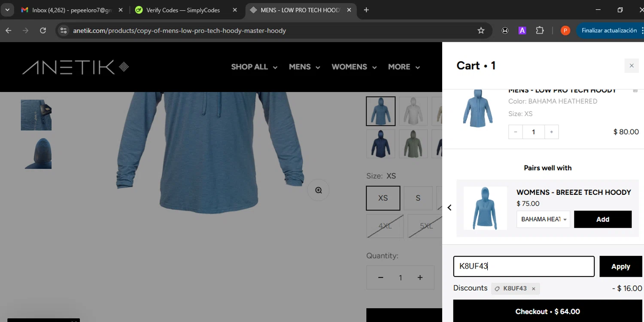Viewport: 644px width, 322px height.
Task: Close the Verify Codes SimplyCodes tab
Action: tap(235, 10)
